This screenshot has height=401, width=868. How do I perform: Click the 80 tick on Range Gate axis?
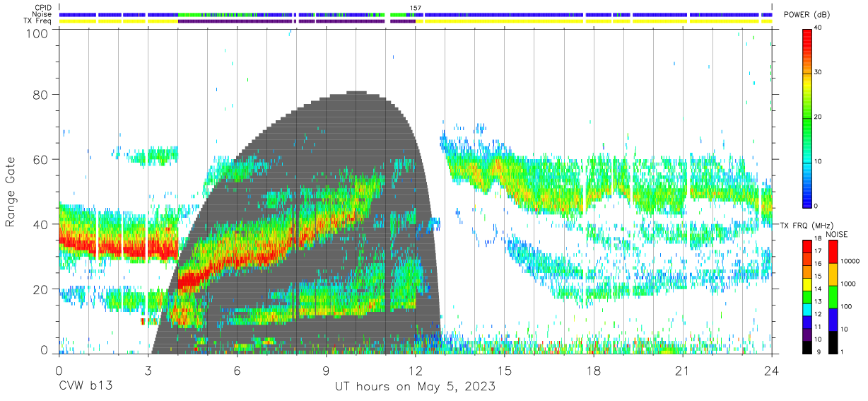tap(40, 95)
